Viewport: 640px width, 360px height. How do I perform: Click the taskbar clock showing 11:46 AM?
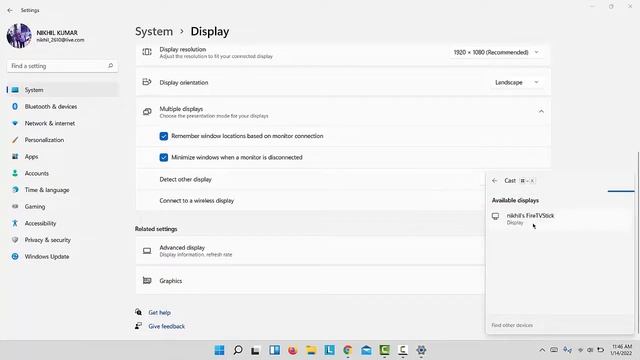621,350
